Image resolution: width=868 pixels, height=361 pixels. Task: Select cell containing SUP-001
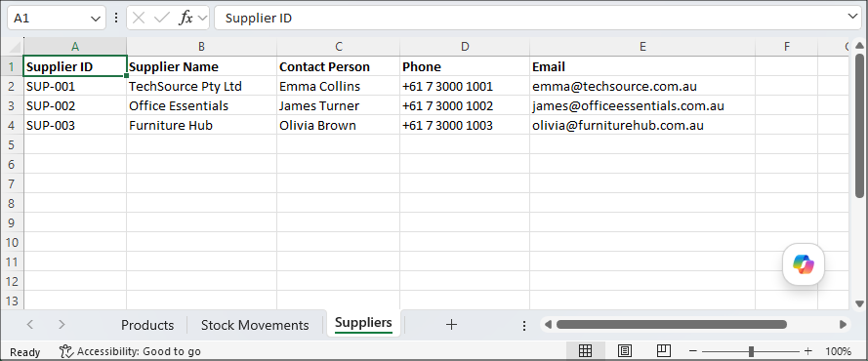coord(75,86)
